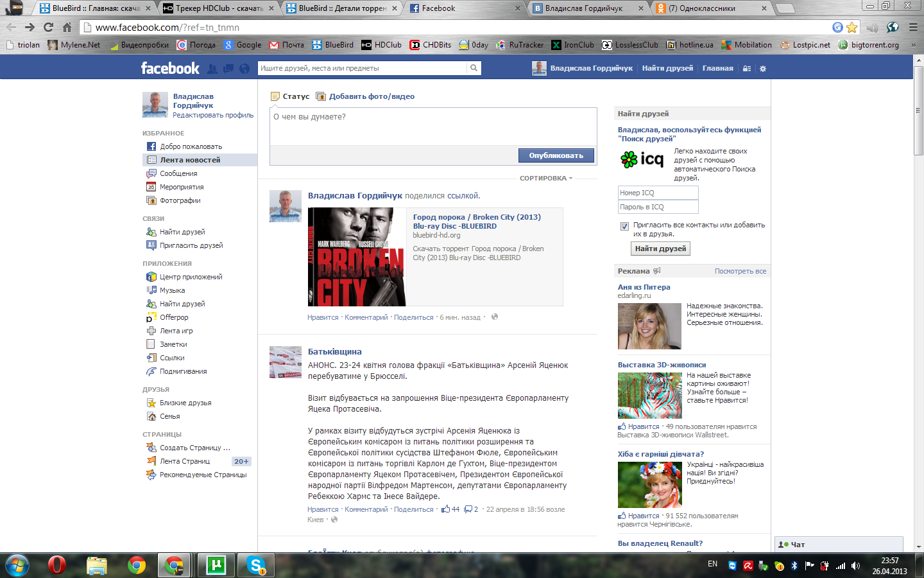Select the Статус composer tab

(290, 96)
